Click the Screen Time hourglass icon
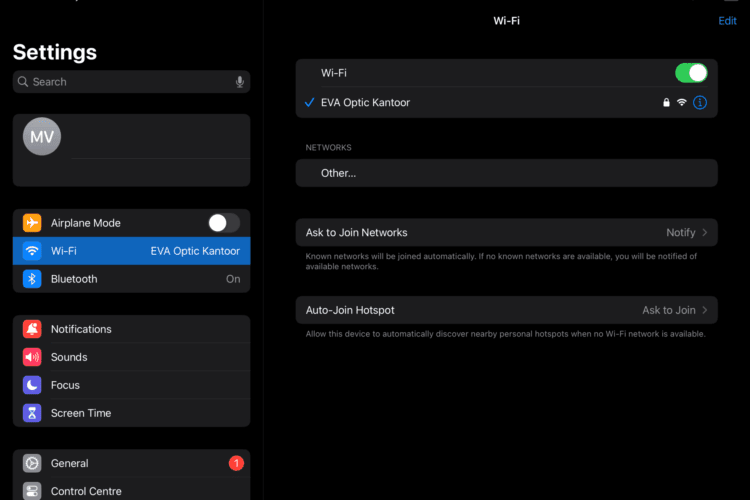Screen dimensions: 750x500 [x=32, y=413]
